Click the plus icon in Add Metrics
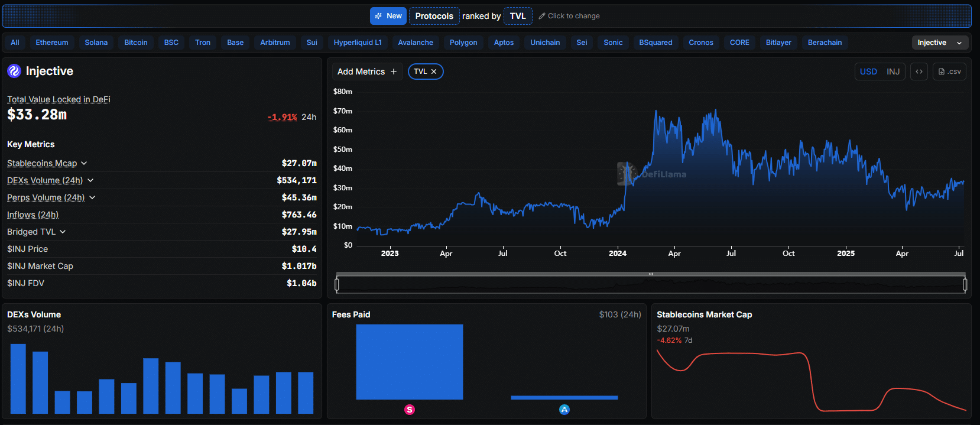This screenshot has height=425, width=980. click(394, 72)
